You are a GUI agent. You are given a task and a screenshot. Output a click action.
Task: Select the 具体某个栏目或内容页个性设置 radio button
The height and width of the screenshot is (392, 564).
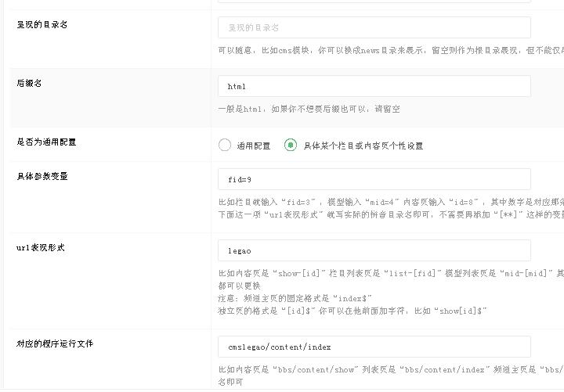291,145
